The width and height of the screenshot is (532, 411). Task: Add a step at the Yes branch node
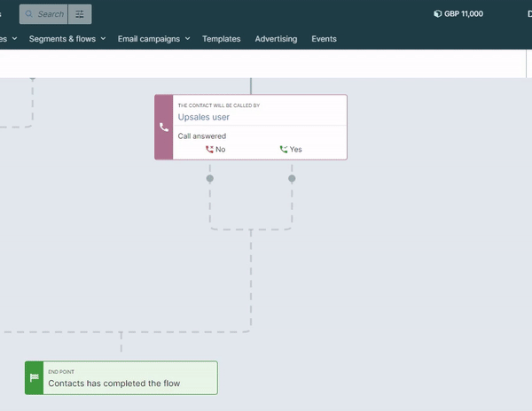pyautogui.click(x=292, y=179)
